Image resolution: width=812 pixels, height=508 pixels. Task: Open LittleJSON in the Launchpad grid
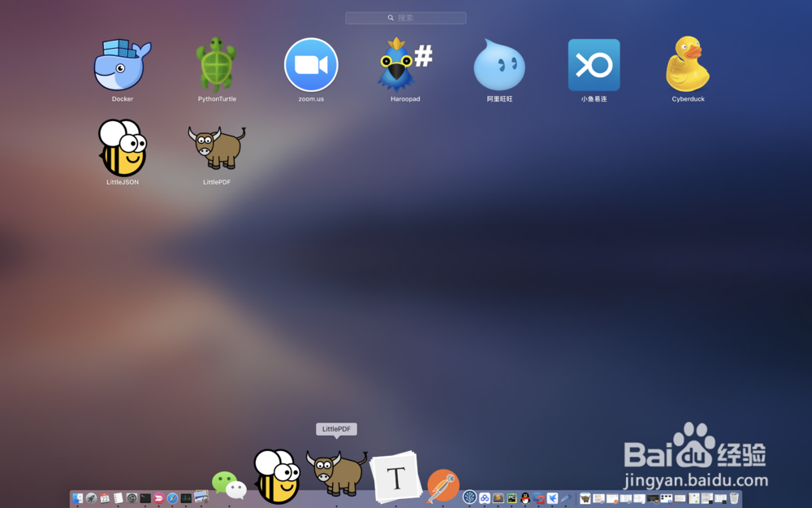point(123,148)
